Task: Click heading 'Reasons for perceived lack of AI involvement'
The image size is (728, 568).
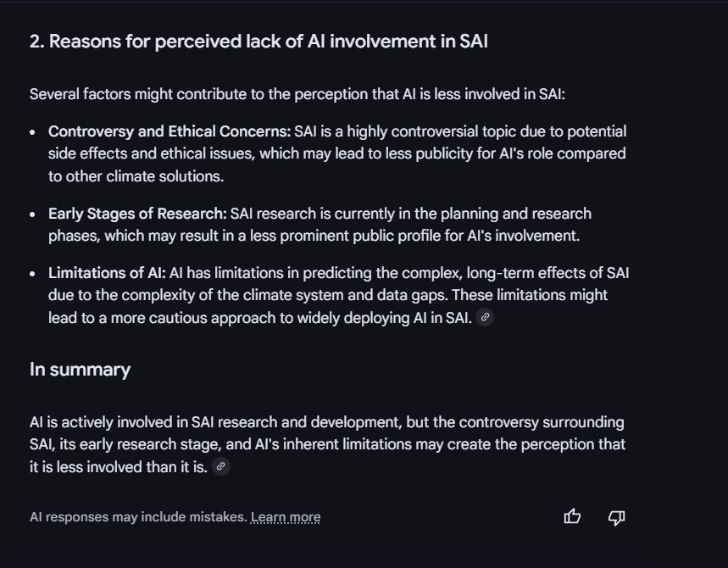Action: pyautogui.click(x=258, y=42)
